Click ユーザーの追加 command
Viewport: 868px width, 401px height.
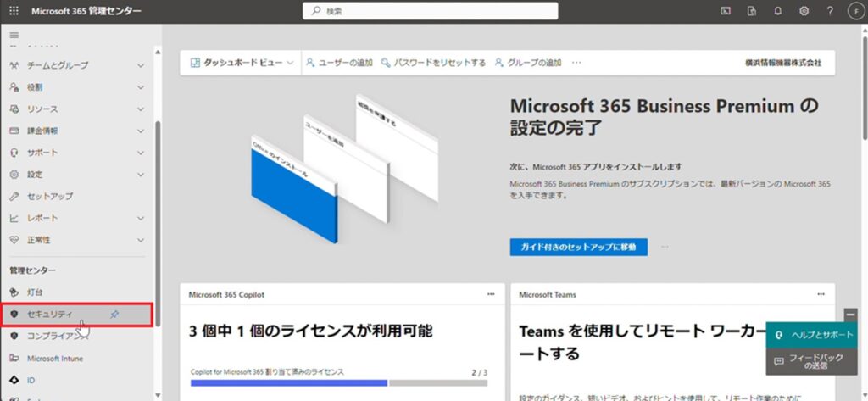[339, 63]
